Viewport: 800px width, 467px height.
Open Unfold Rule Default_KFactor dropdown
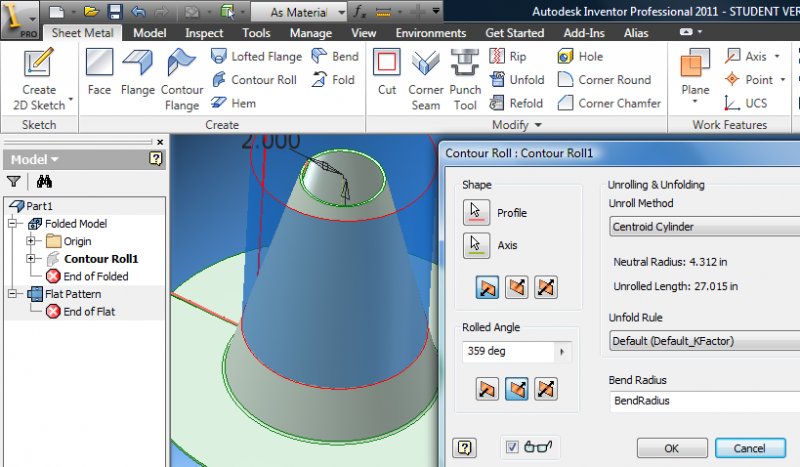[x=705, y=340]
